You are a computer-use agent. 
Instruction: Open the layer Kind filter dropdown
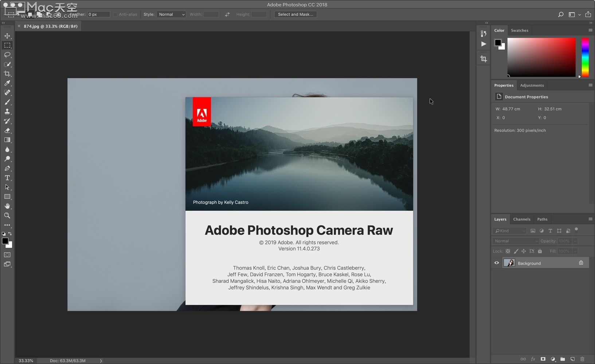pyautogui.click(x=510, y=231)
